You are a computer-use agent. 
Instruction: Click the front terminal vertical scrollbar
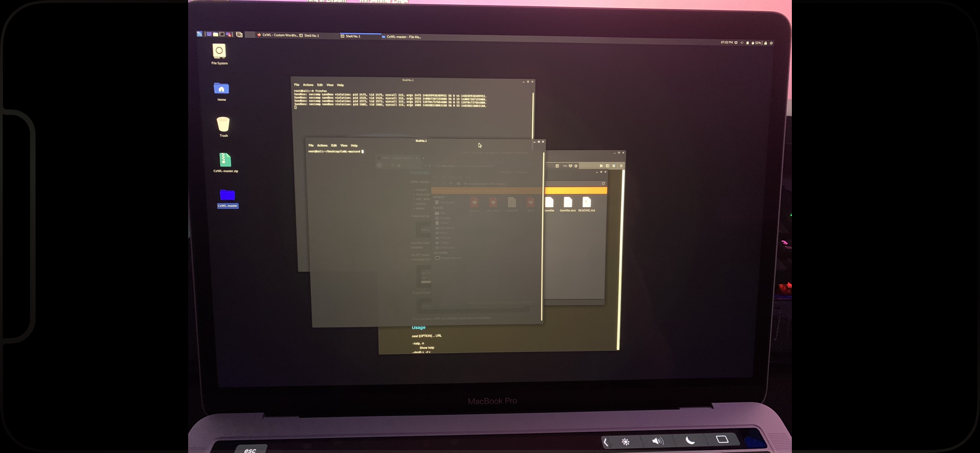[543, 236]
